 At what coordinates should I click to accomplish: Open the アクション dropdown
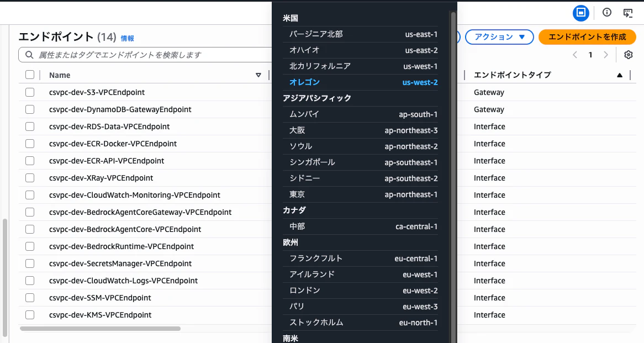point(499,37)
